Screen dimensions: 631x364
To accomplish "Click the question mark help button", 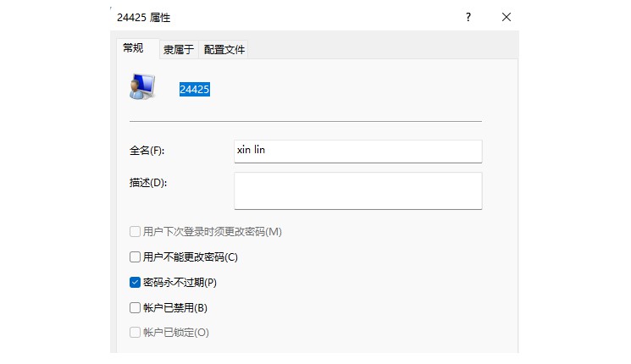I will (467, 17).
